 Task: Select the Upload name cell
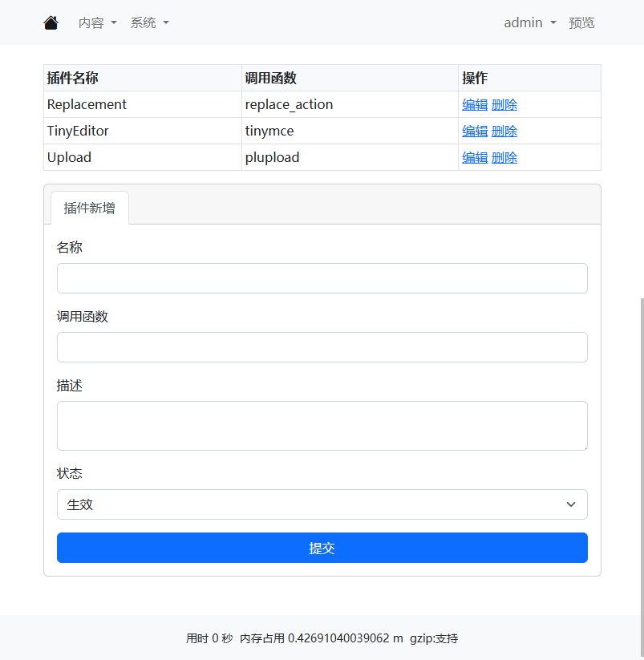[143, 157]
